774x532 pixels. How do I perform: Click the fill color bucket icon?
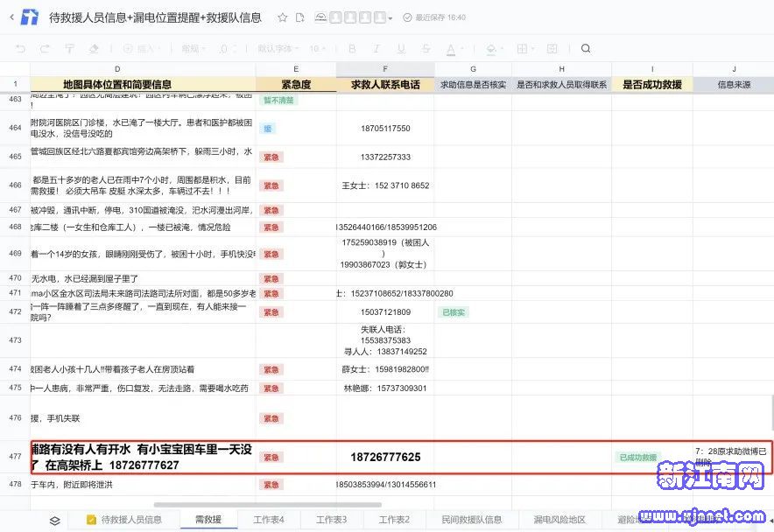pos(491,49)
